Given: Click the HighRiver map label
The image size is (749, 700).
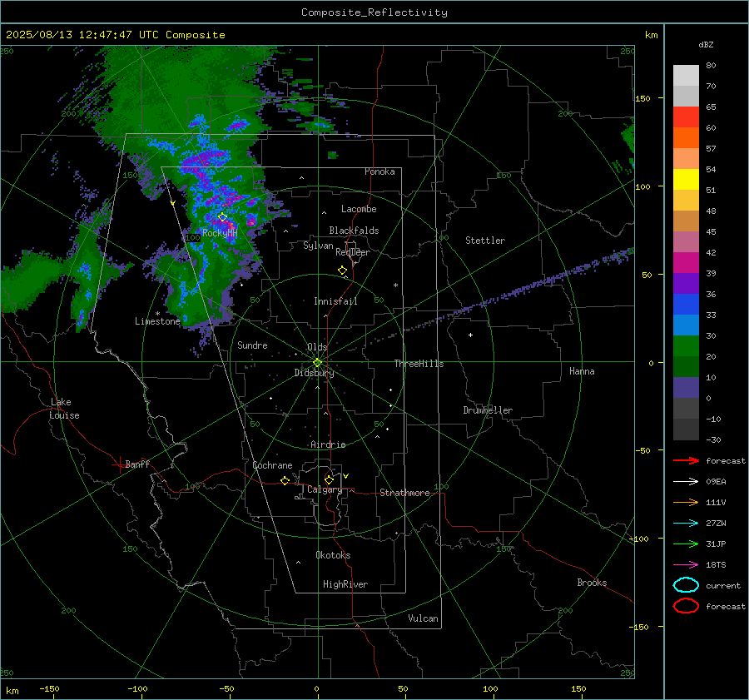Looking at the screenshot, I should [345, 584].
